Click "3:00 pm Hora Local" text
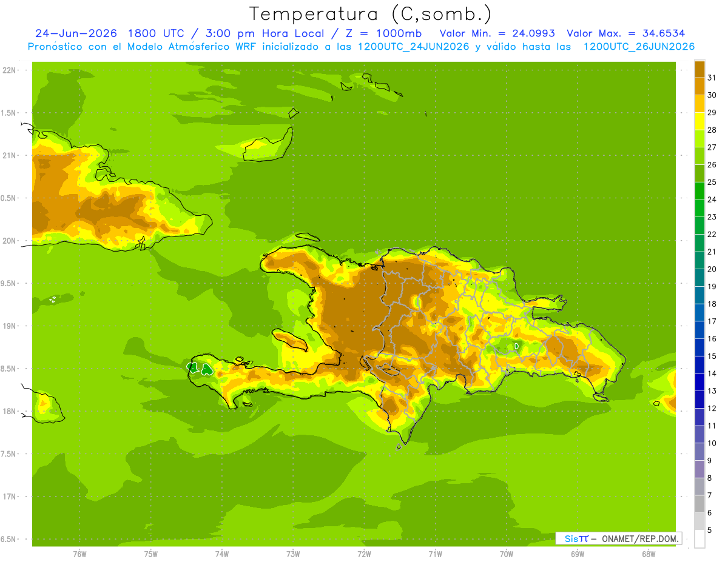The image size is (728, 562). pyautogui.click(x=267, y=33)
